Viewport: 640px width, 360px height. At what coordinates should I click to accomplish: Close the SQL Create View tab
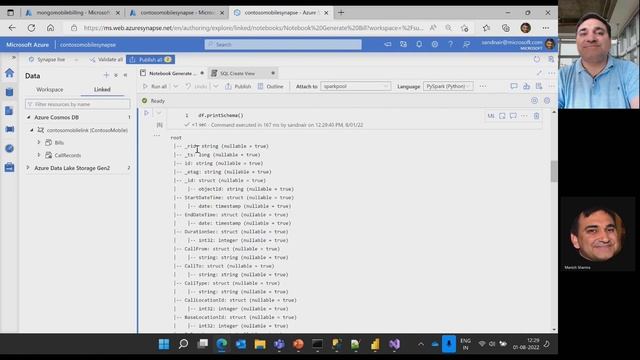pos(273,73)
